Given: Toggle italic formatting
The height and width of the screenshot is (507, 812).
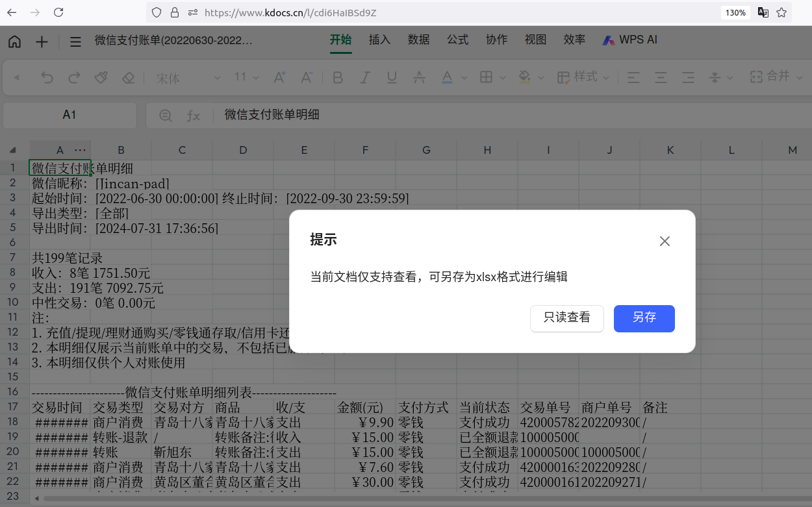Looking at the screenshot, I should (x=364, y=77).
